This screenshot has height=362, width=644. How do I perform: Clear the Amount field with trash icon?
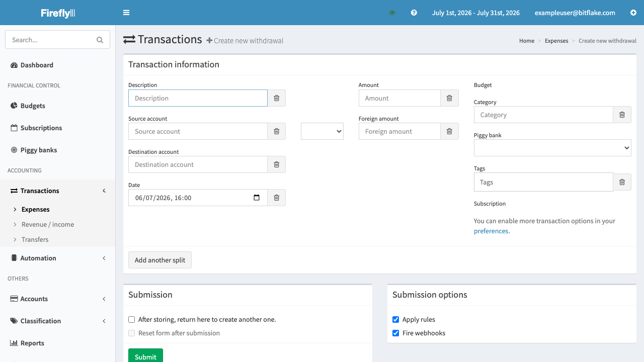[449, 98]
